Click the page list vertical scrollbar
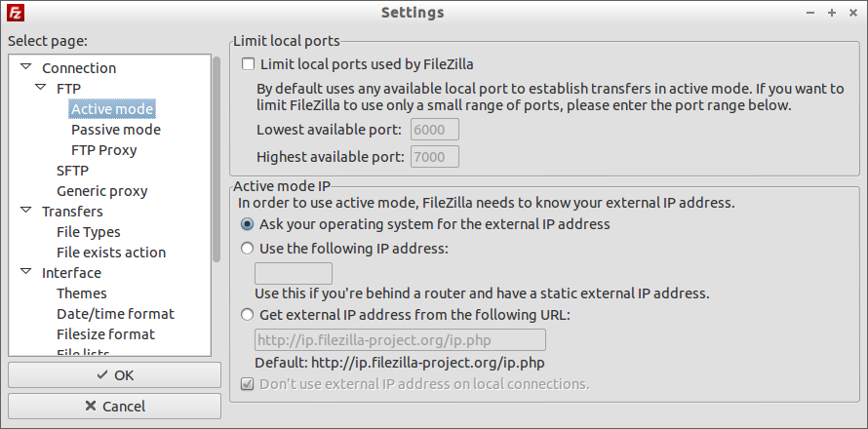The height and width of the screenshot is (429, 868). [217, 159]
